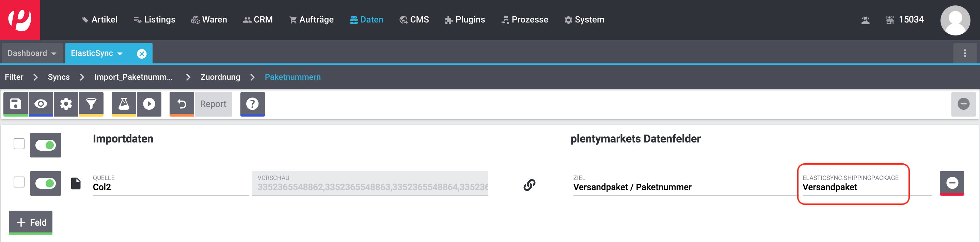Open sync settings via gear icon
Screen dimensions: 980x242
click(66, 104)
